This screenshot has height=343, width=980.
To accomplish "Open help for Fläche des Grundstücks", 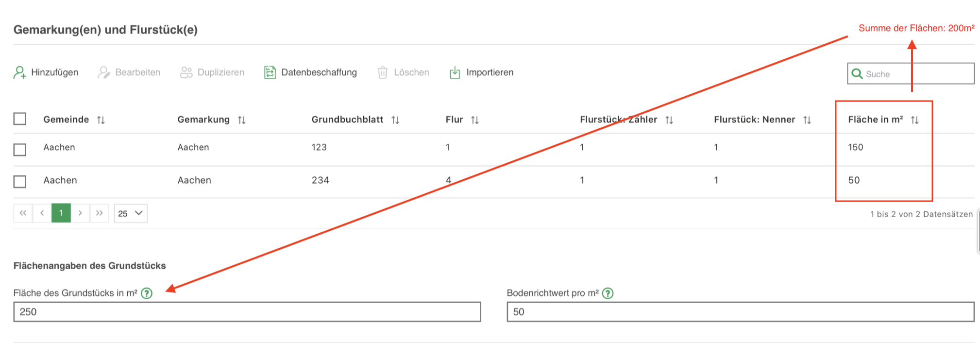I will 147,293.
